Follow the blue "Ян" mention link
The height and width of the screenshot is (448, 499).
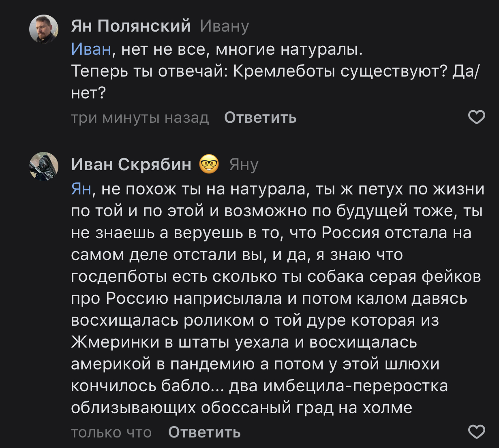click(81, 189)
